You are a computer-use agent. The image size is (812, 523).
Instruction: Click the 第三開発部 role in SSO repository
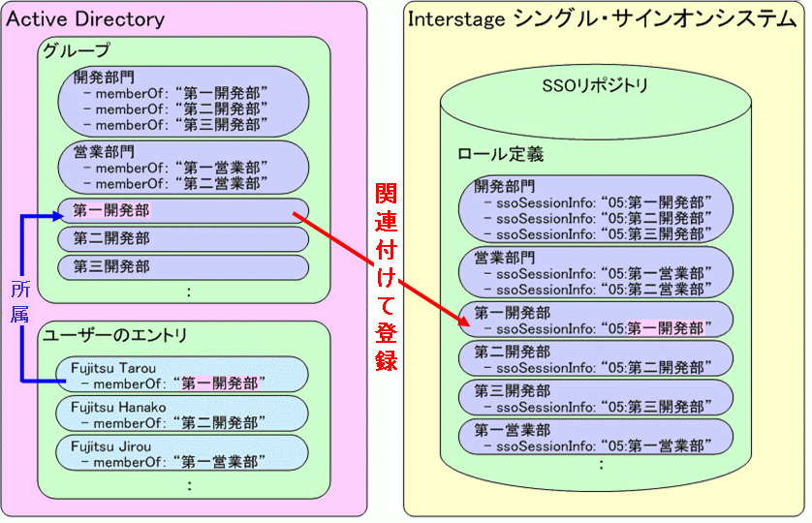[595, 398]
